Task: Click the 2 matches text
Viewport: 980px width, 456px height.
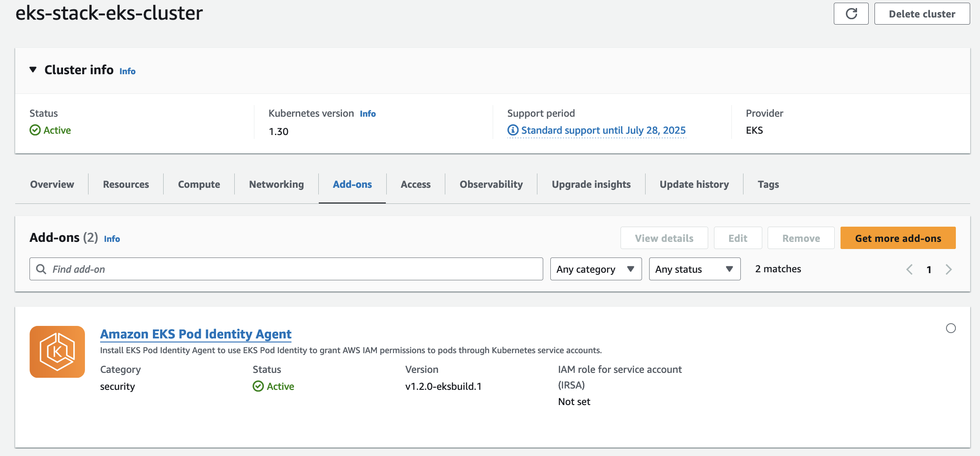Action: 778,269
